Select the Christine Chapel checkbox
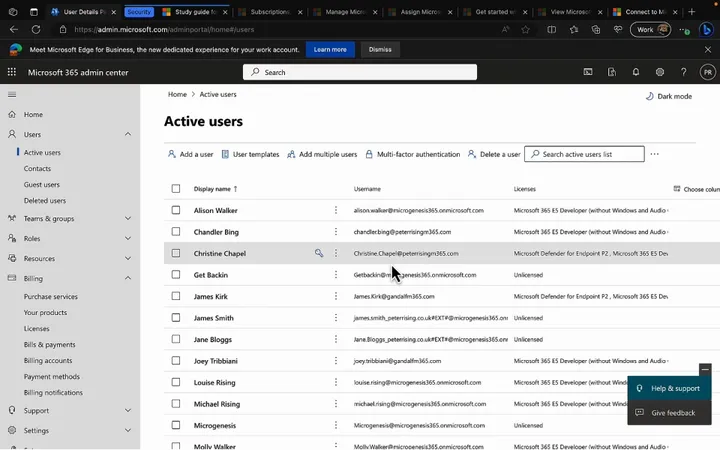The image size is (720, 450). (176, 253)
